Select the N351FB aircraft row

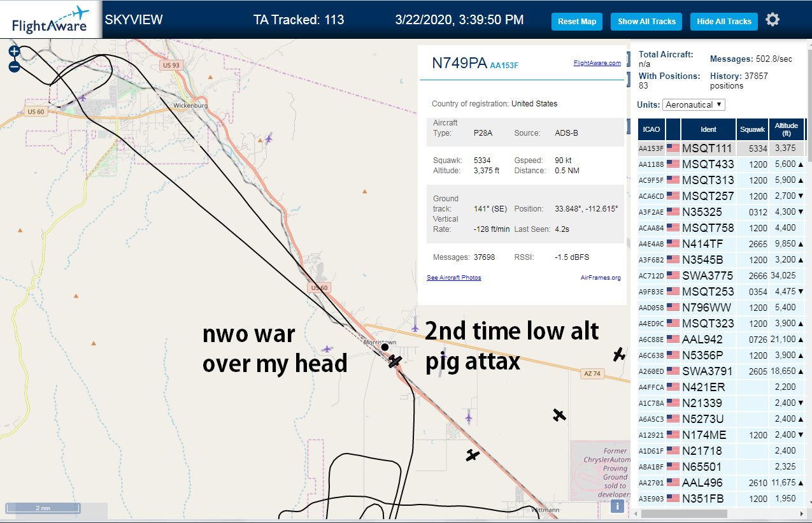[721, 499]
